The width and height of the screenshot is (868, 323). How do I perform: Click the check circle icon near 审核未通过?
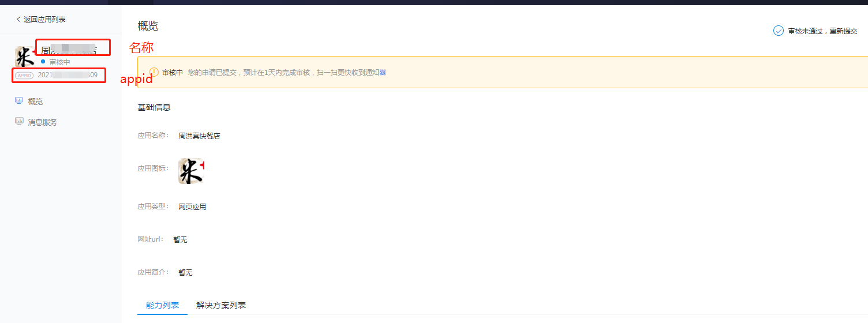[779, 31]
